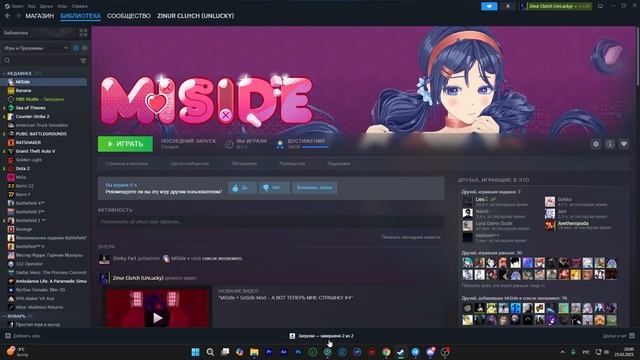The image size is (640, 360).
Task: Open the БИБЛИОТЕКА tab
Action: [x=80, y=16]
